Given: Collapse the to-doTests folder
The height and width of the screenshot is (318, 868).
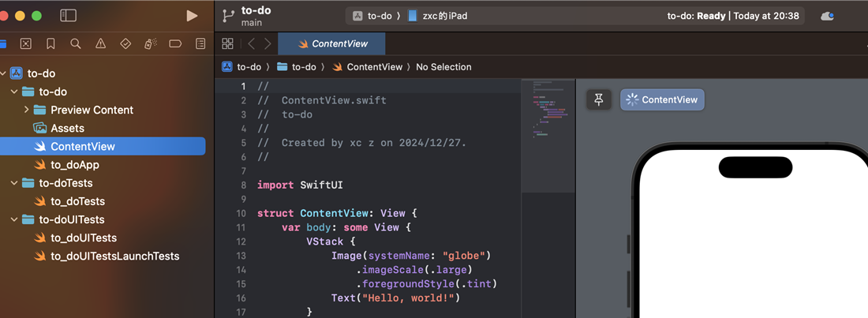Looking at the screenshot, I should click(15, 183).
